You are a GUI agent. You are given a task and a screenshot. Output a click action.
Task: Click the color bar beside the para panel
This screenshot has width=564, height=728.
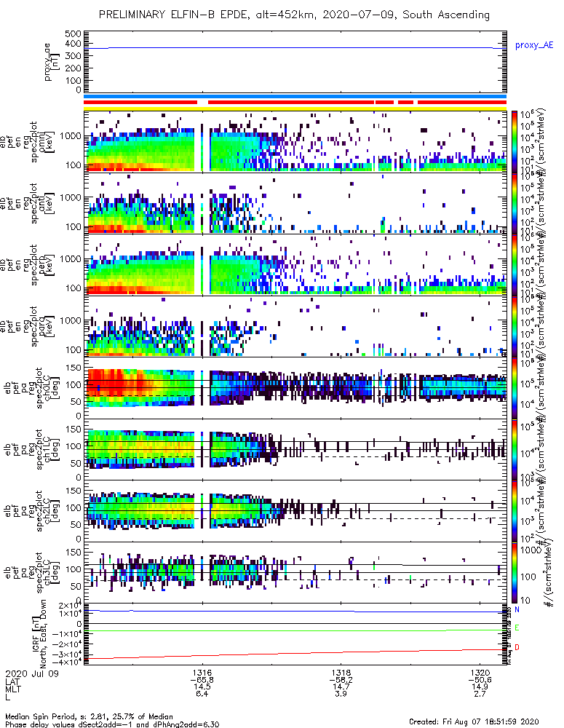[514, 326]
